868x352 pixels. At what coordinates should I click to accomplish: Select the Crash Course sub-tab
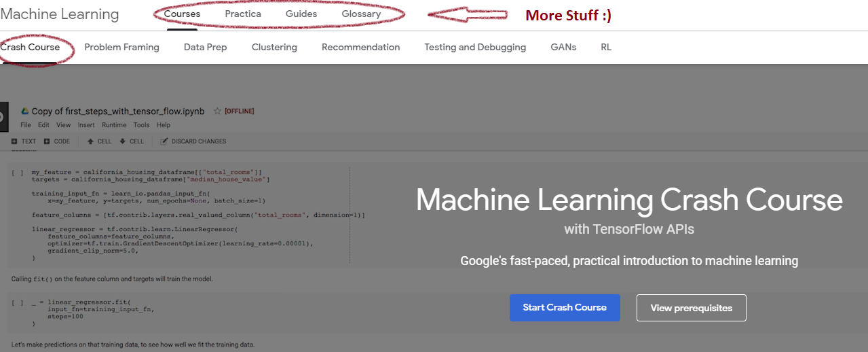[30, 48]
